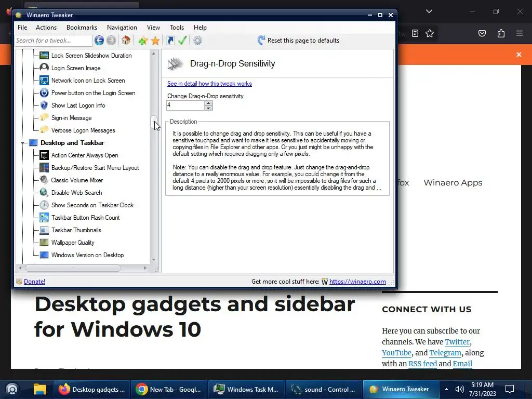Open the Navigation menu
This screenshot has width=532, height=399.
122,28
